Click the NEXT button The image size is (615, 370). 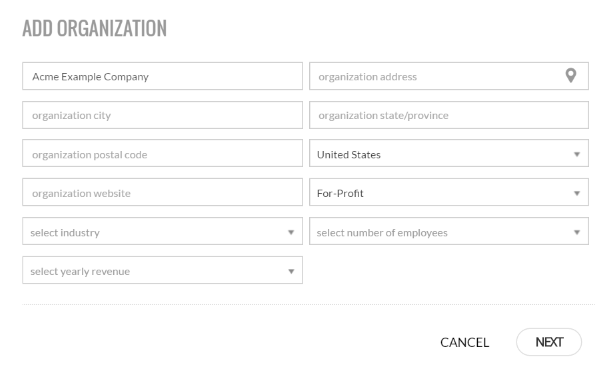549,342
